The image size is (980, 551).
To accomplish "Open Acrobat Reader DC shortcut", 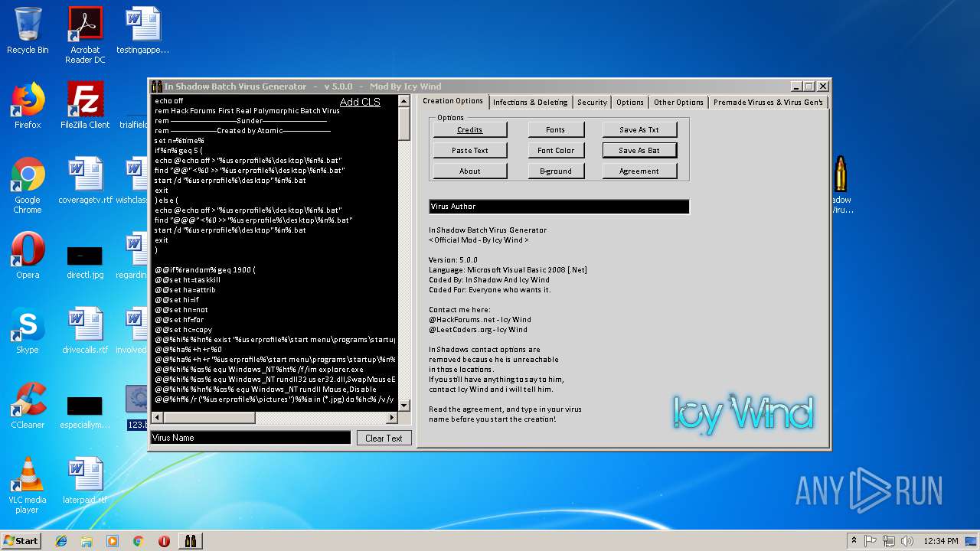I will 85,35.
